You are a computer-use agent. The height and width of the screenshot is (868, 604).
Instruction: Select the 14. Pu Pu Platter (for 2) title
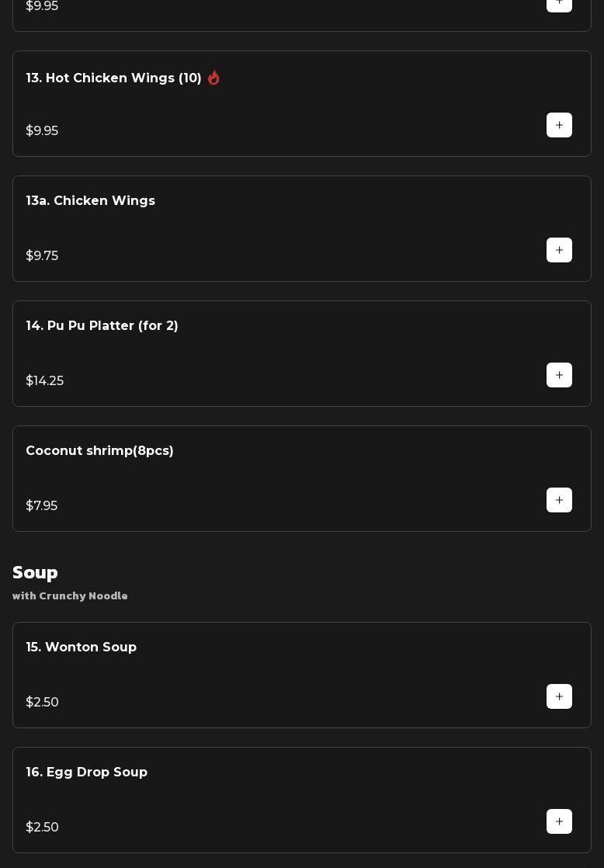click(x=102, y=326)
